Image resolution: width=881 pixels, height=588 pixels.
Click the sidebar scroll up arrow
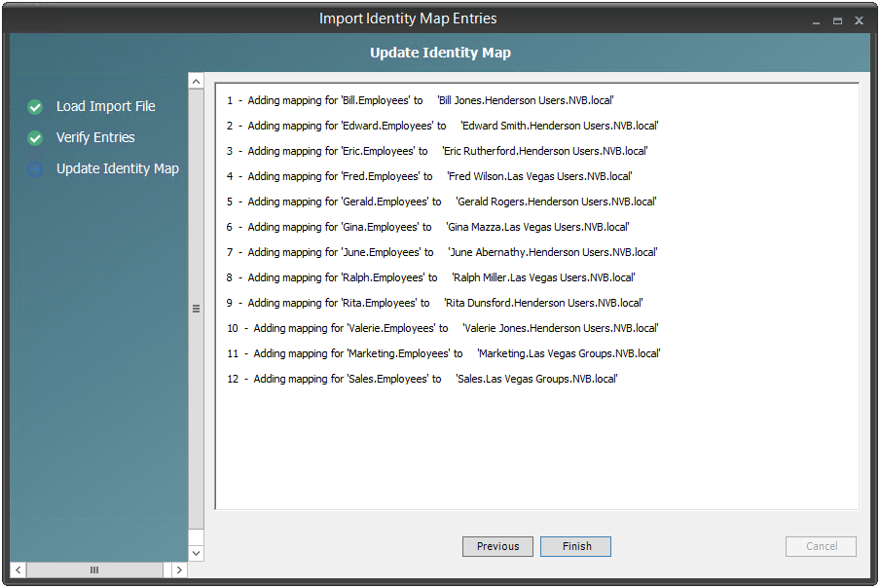pos(196,82)
